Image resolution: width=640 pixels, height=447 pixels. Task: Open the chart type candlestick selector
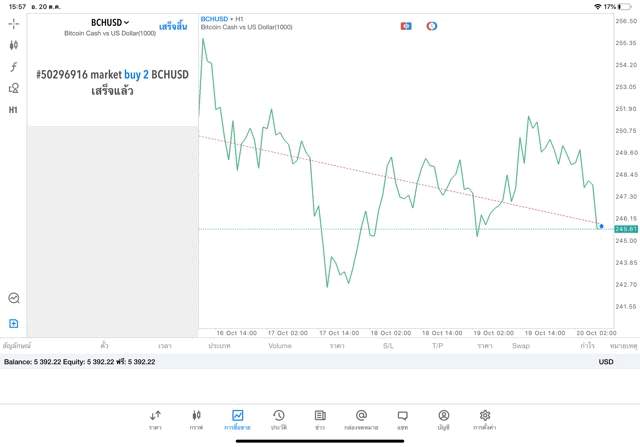pos(13,45)
